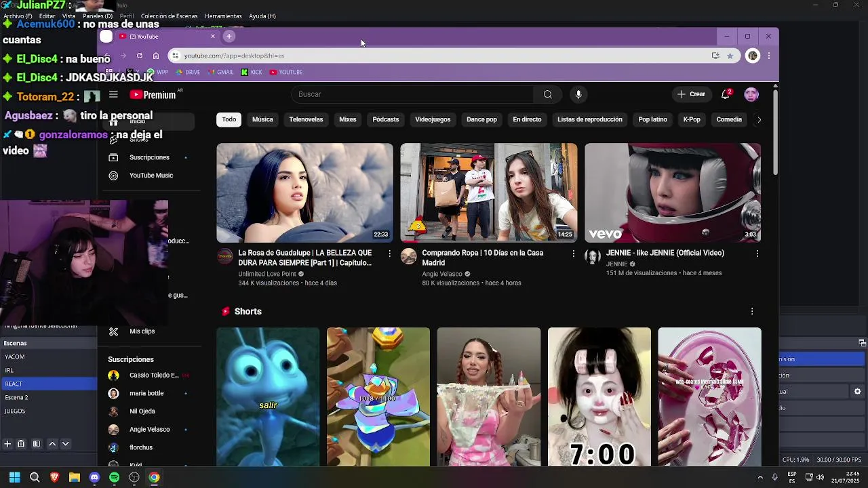Open Spotify from the taskbar

click(114, 477)
